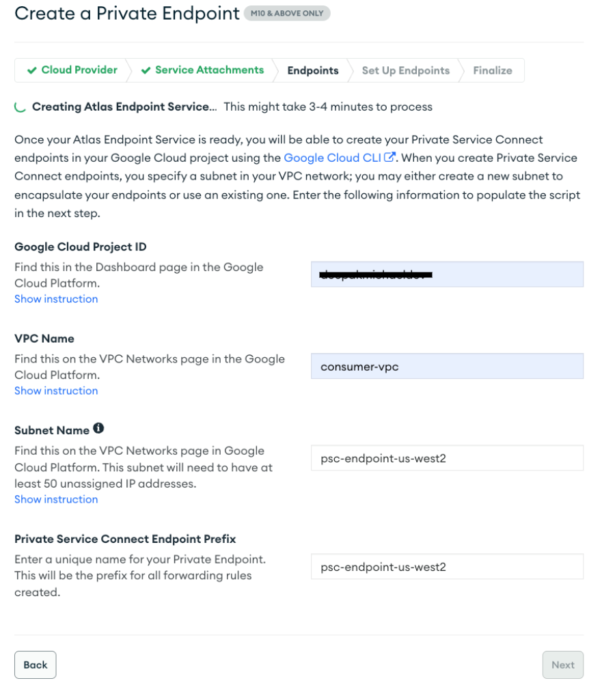Screen dimensions: 602x700
Task: Click into the Subnet Name input field
Action: pos(447,458)
